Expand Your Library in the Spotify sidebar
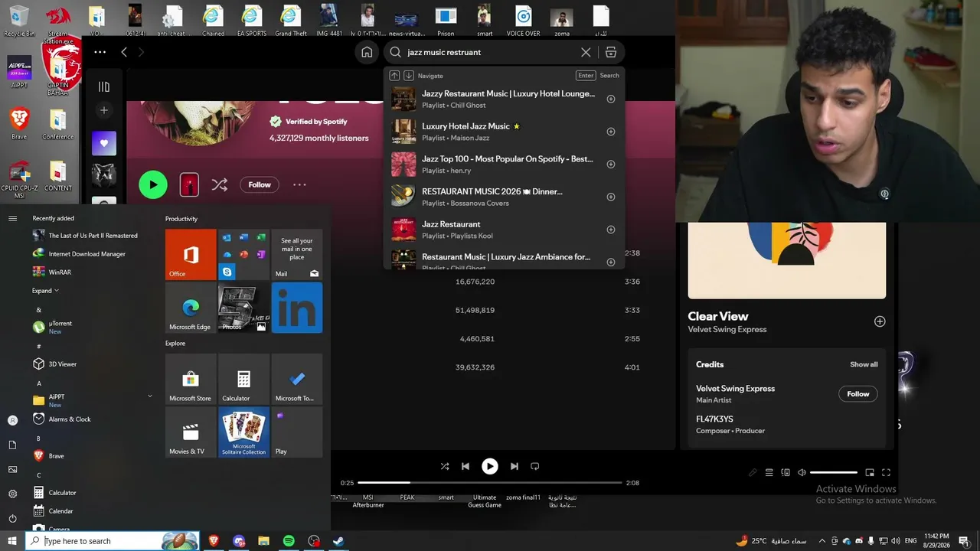This screenshot has height=551, width=980. [104, 86]
